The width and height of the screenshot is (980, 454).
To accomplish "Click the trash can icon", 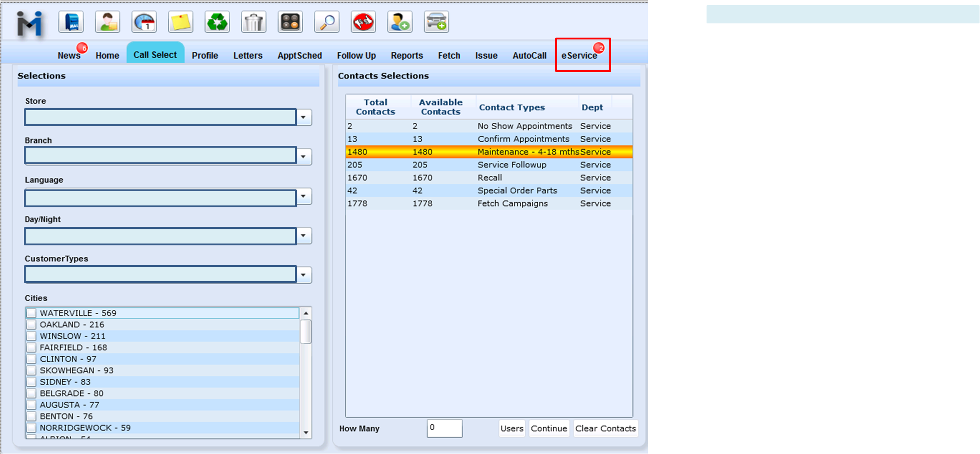I will (254, 22).
